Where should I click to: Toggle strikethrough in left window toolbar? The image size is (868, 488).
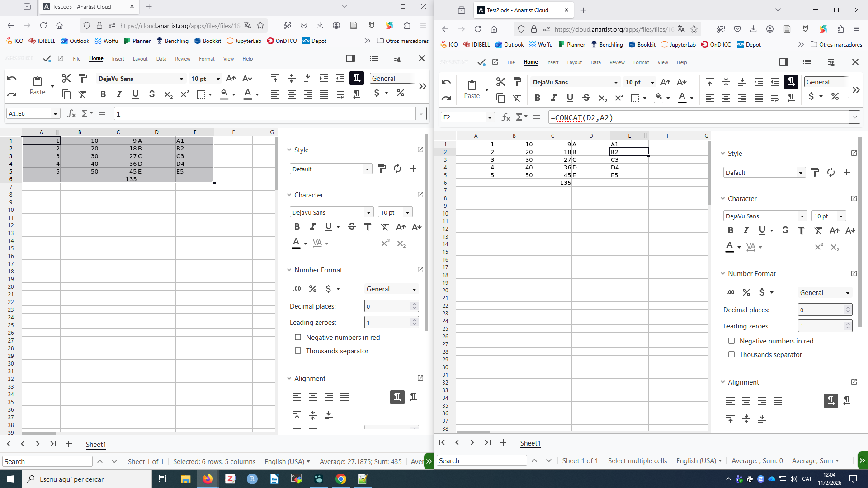[x=152, y=94]
